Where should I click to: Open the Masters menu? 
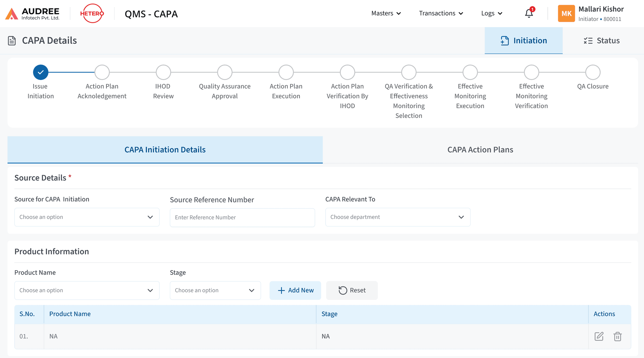385,13
